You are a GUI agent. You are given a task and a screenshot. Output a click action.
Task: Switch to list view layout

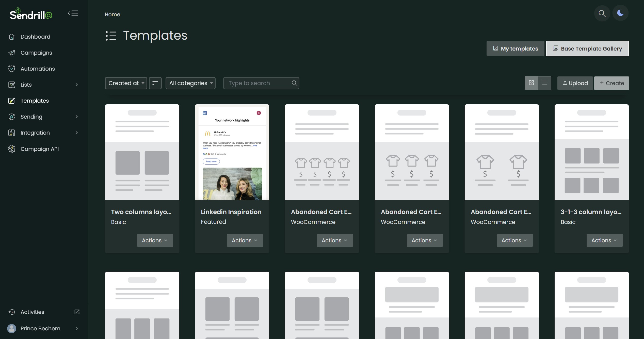[x=544, y=83]
